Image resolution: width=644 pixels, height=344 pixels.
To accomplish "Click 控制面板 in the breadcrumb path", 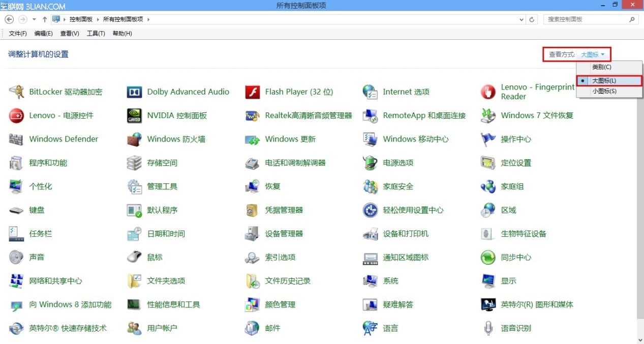I will (x=81, y=19).
